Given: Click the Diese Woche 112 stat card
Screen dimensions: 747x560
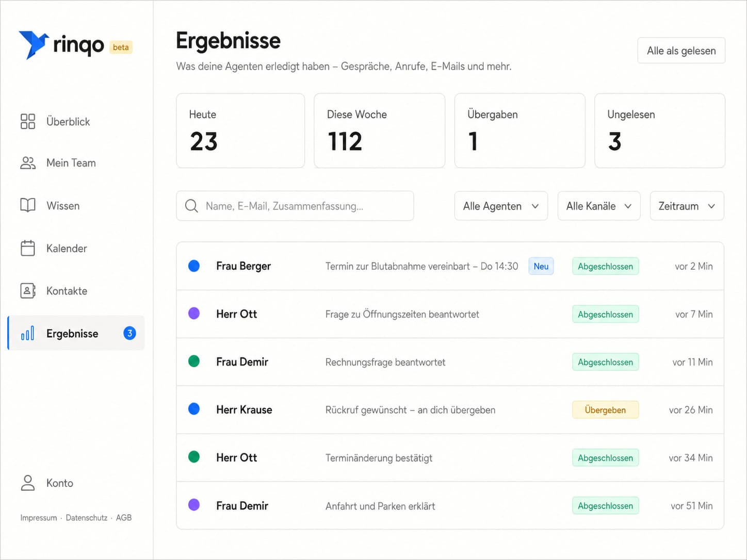Looking at the screenshot, I should pos(379,130).
